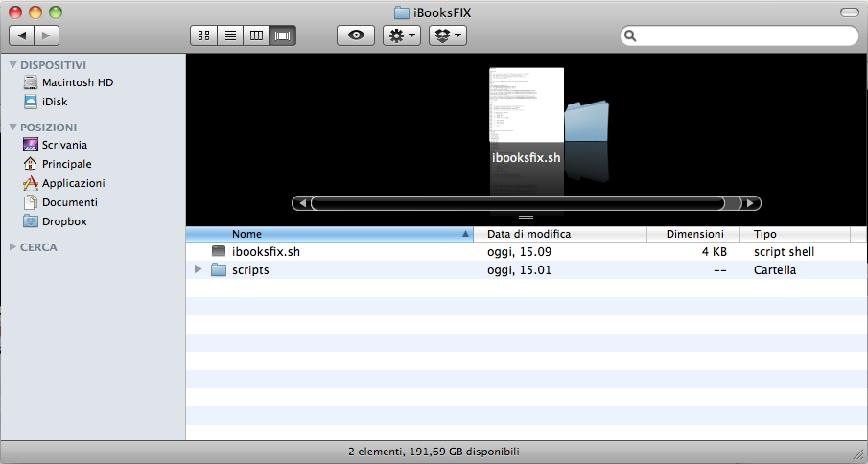The width and height of the screenshot is (868, 464).
Task: Click the Quick Look eye button
Action: pyautogui.click(x=356, y=35)
